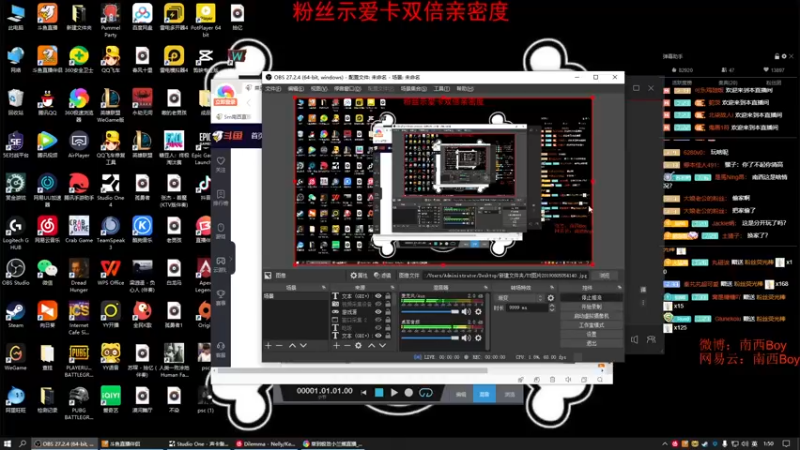Move selected source down in Sources
800x450 pixels.
tap(382, 345)
